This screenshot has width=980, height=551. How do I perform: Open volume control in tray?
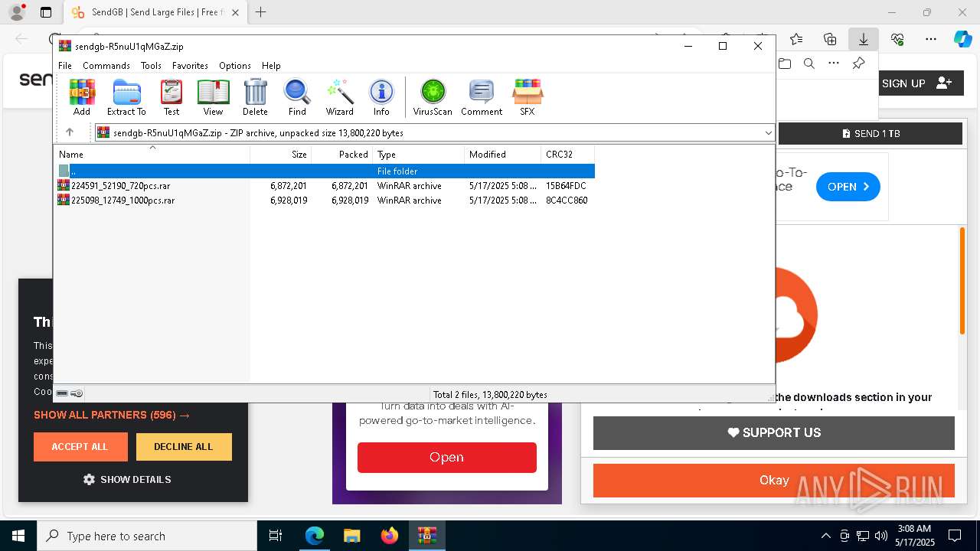[881, 536]
